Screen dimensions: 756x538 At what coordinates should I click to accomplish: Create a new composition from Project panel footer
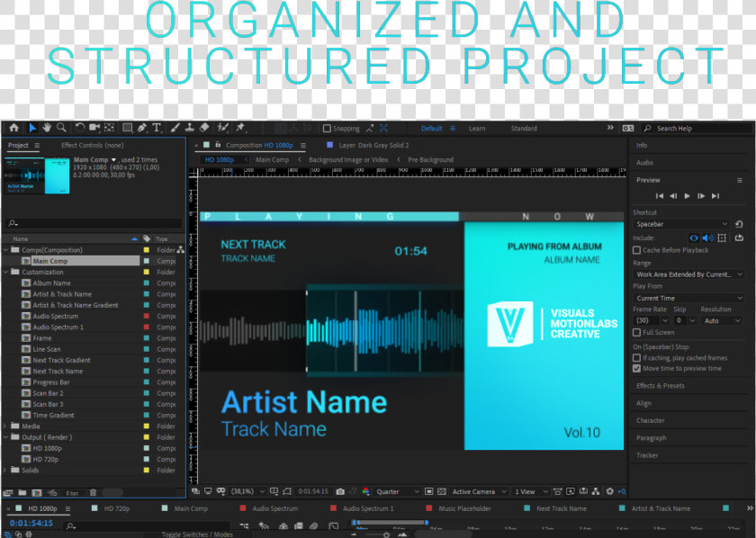pyautogui.click(x=37, y=493)
